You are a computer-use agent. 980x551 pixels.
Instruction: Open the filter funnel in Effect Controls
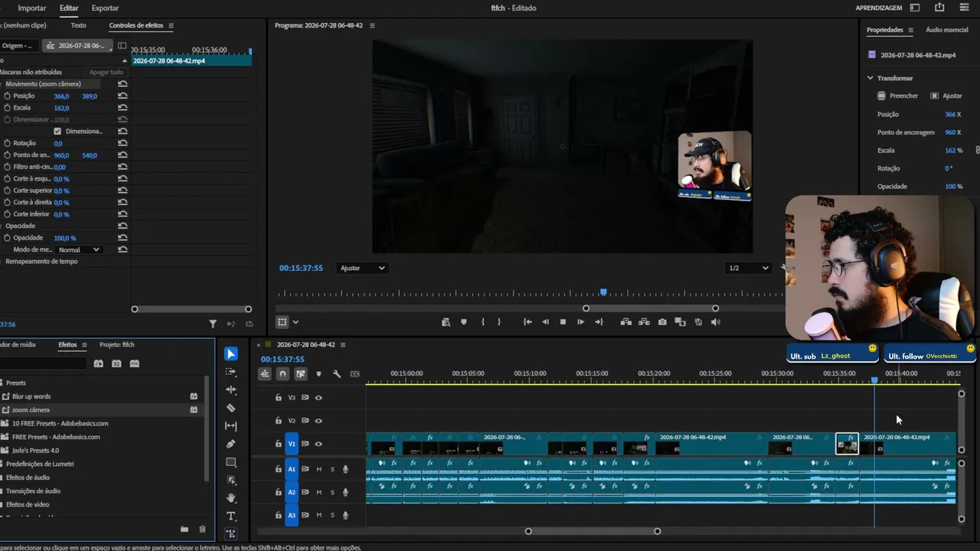pos(213,324)
